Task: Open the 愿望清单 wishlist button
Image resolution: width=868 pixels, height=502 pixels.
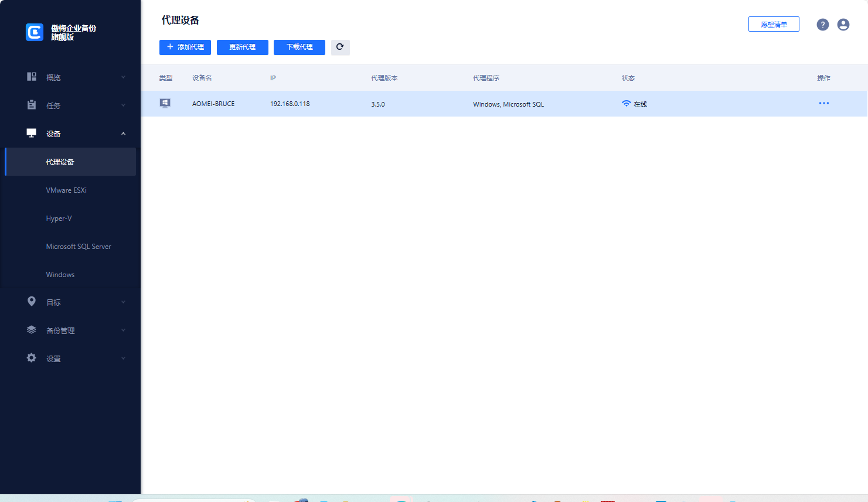Action: click(774, 25)
